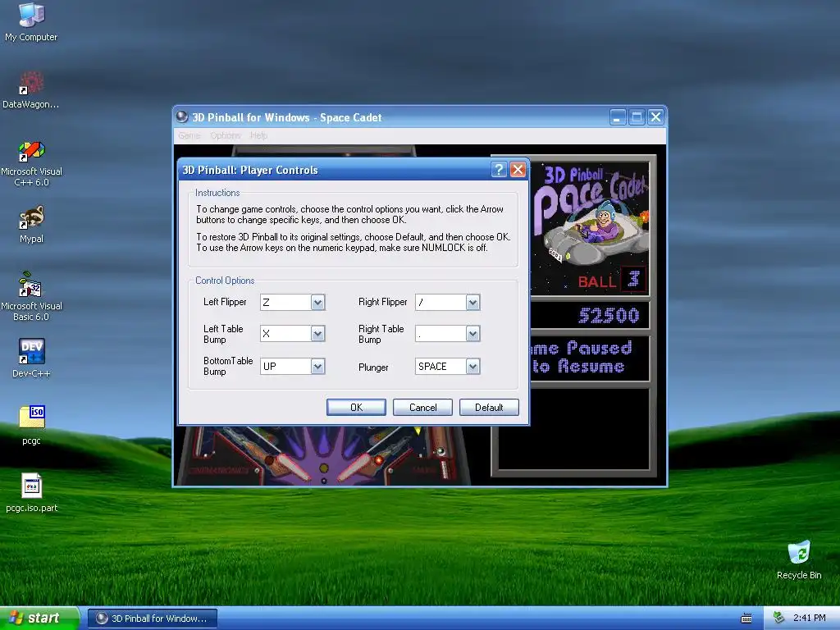Close the Player Controls dialog with the X

518,170
